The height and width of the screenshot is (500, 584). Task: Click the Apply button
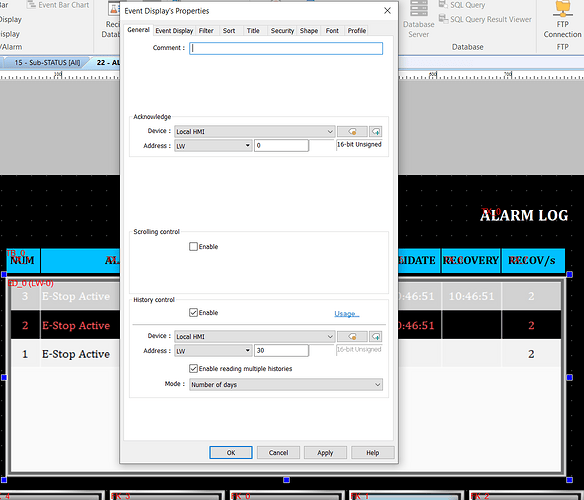pos(325,453)
